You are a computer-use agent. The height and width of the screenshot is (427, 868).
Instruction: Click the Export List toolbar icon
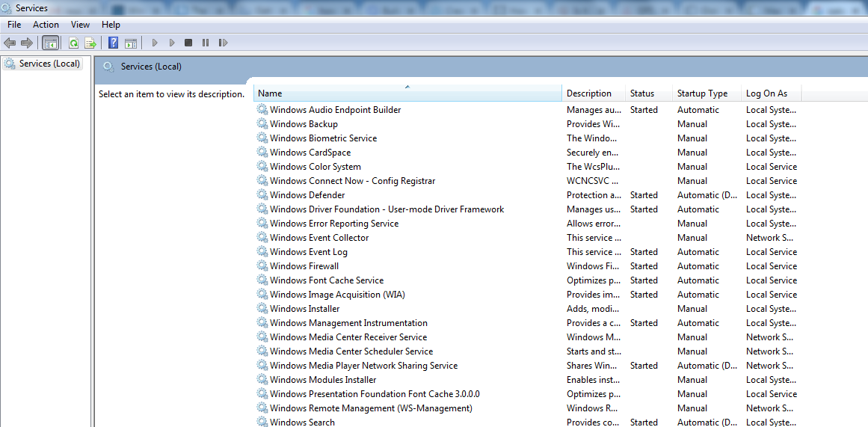[90, 43]
